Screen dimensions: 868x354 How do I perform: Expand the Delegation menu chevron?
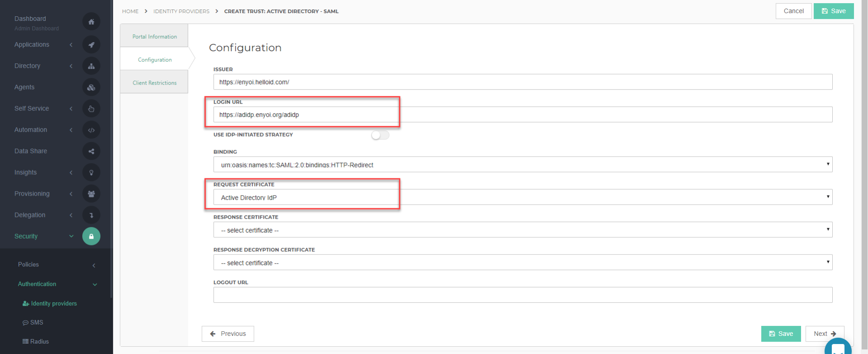71,215
